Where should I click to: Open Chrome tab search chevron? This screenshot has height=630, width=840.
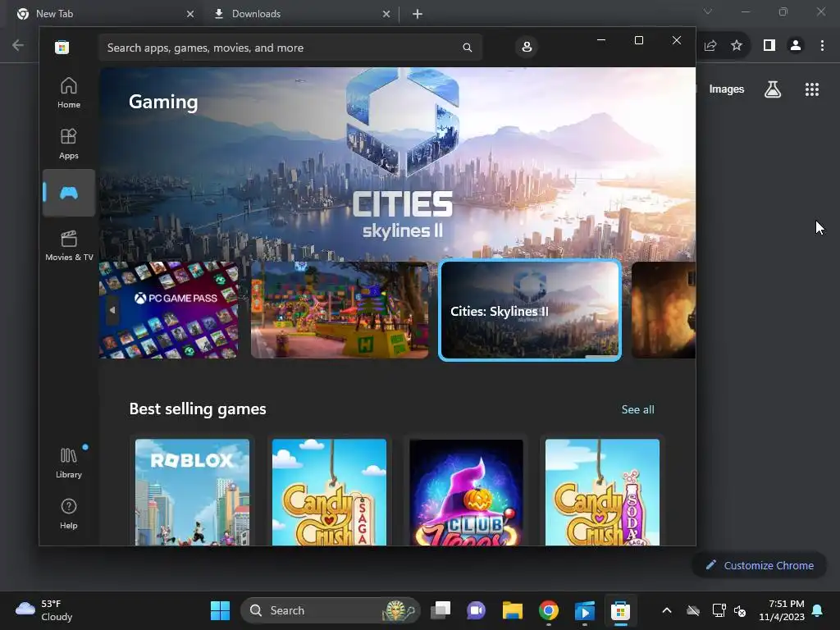pyautogui.click(x=708, y=11)
